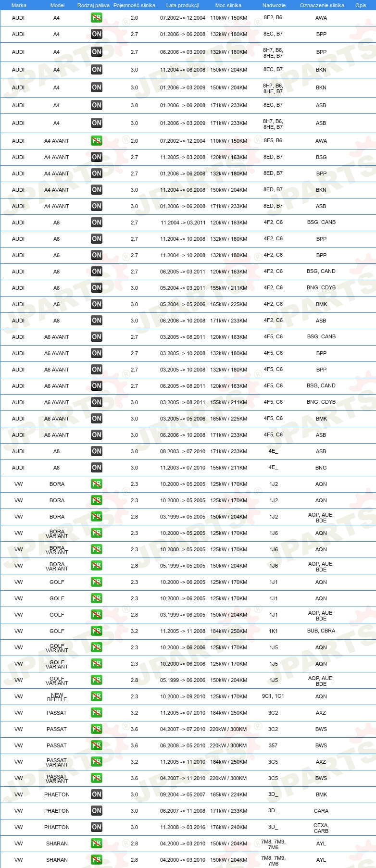This screenshot has height=868, width=376.
Task: Click the body code '8E2, B6'
Action: point(273,17)
